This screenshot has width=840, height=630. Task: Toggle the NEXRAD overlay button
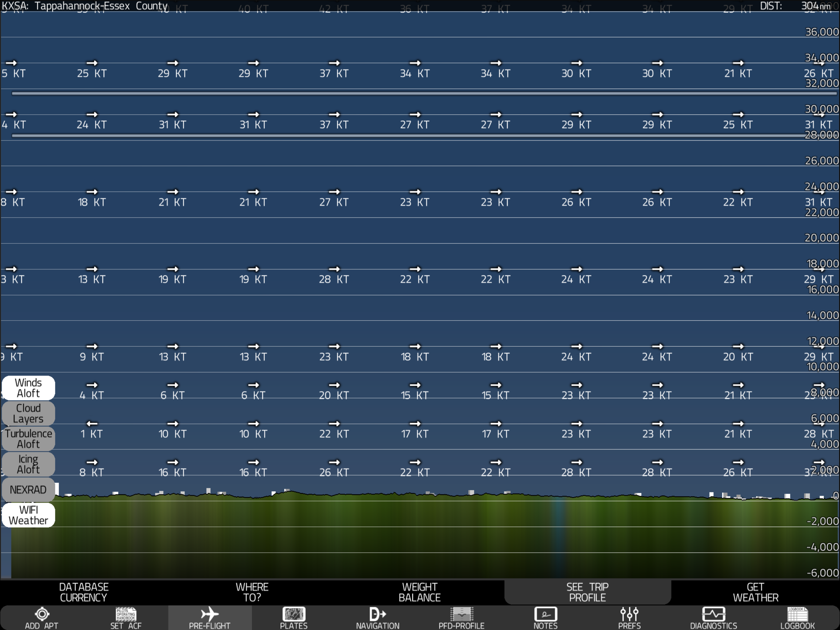(29, 490)
